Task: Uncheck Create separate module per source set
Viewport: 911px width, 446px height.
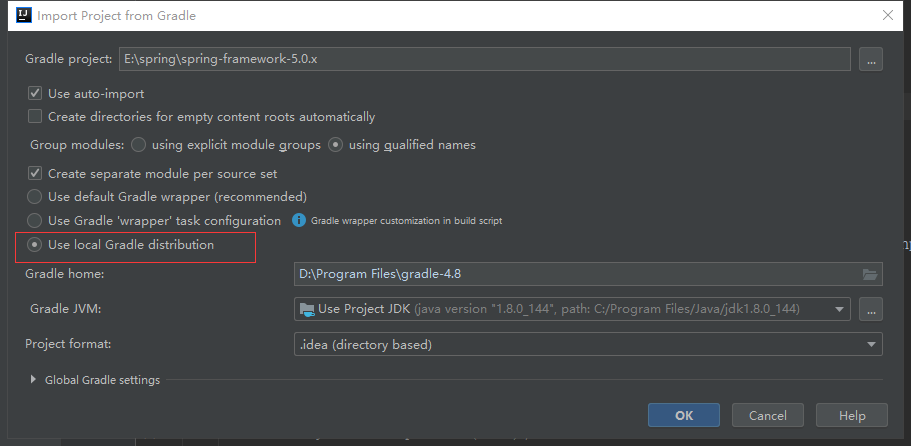Action: [x=35, y=173]
